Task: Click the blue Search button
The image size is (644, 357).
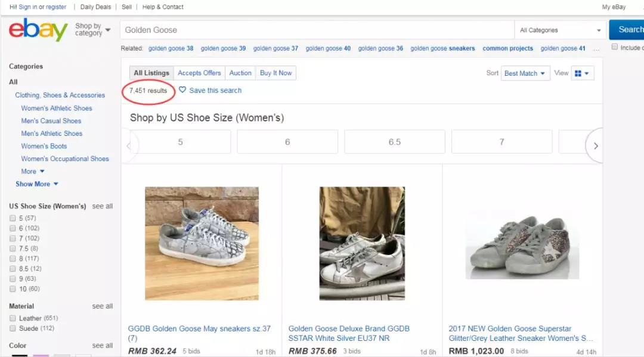Action: tap(627, 30)
